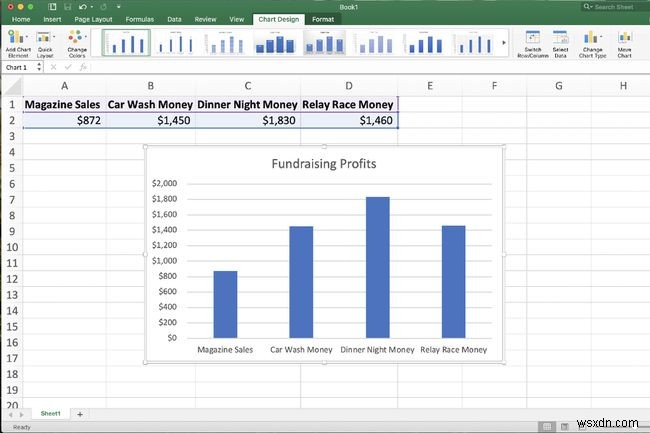Select the seventh chart style thumbnail

(424, 43)
